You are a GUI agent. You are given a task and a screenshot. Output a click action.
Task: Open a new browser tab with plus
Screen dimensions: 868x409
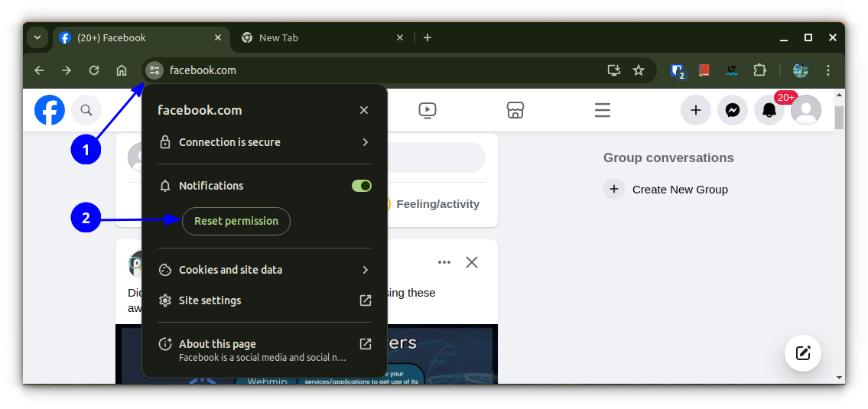point(427,37)
